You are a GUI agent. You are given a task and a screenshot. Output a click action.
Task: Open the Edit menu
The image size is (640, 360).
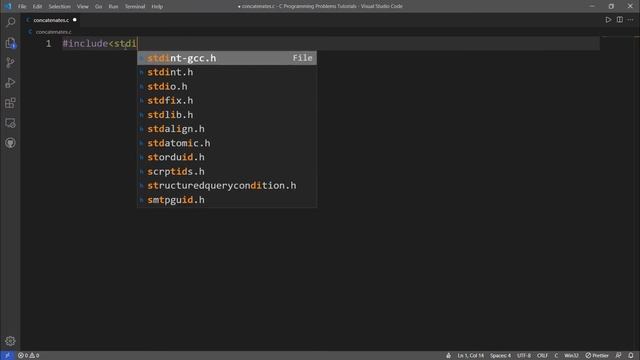37,7
